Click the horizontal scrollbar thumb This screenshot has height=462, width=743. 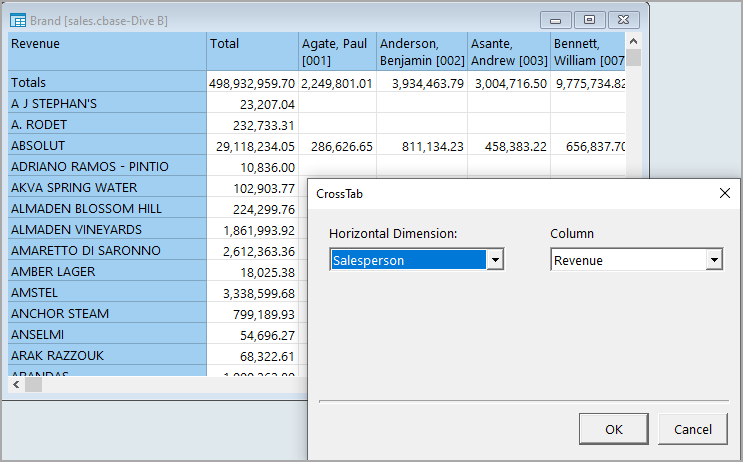click(33, 385)
